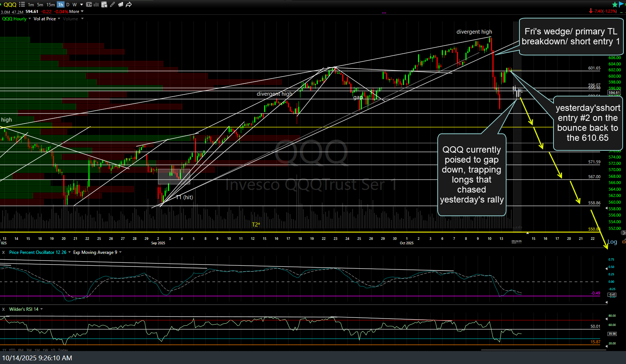Image resolution: width=626 pixels, height=364 pixels.
Task: Click the drawing pencil tool icon
Action: [112, 4]
